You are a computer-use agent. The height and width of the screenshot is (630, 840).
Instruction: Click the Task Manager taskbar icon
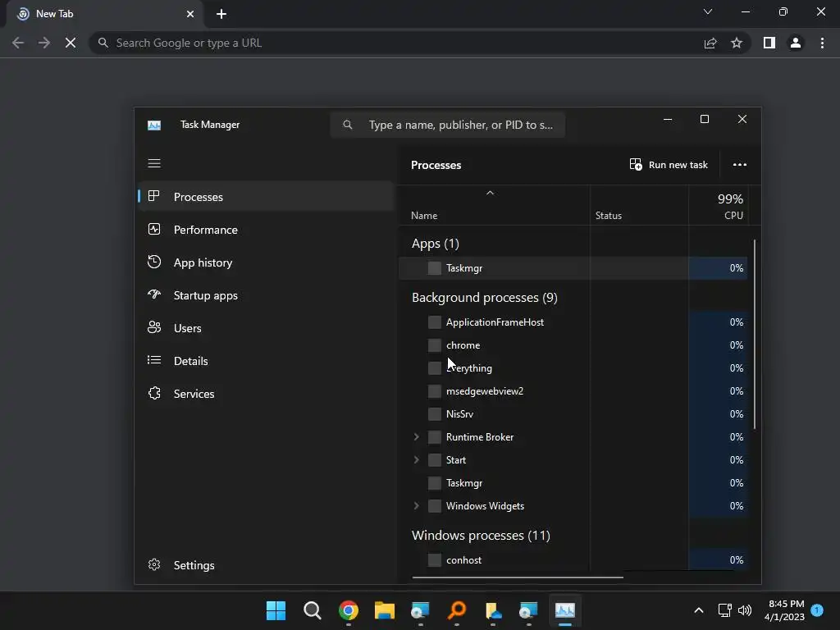(565, 610)
